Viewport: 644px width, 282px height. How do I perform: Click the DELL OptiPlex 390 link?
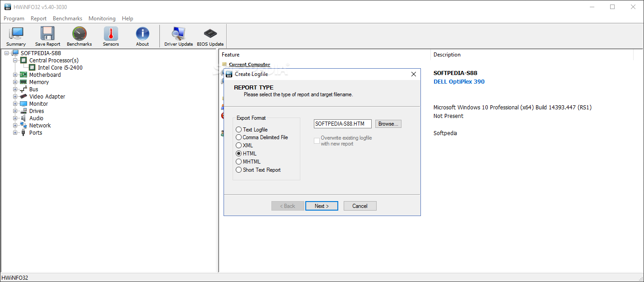pyautogui.click(x=459, y=82)
